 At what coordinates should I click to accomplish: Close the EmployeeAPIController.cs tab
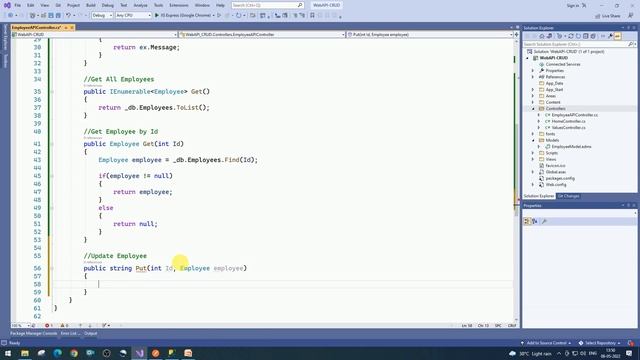coord(72,27)
